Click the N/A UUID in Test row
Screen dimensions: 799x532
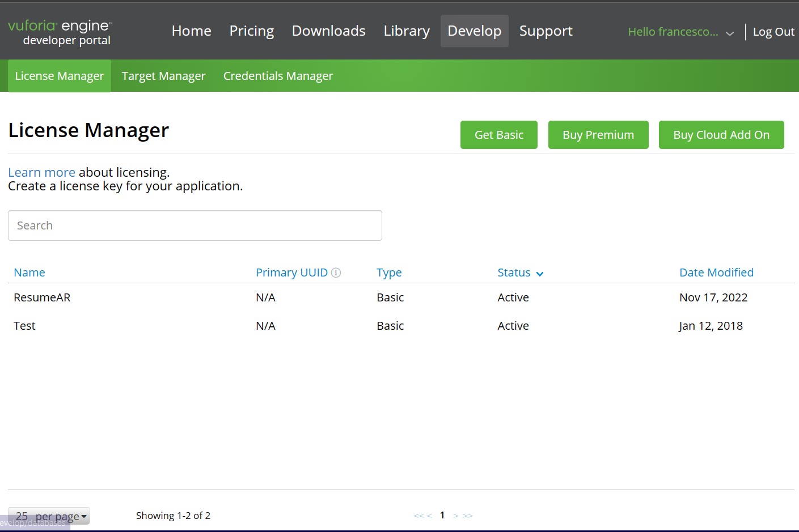[x=265, y=326]
